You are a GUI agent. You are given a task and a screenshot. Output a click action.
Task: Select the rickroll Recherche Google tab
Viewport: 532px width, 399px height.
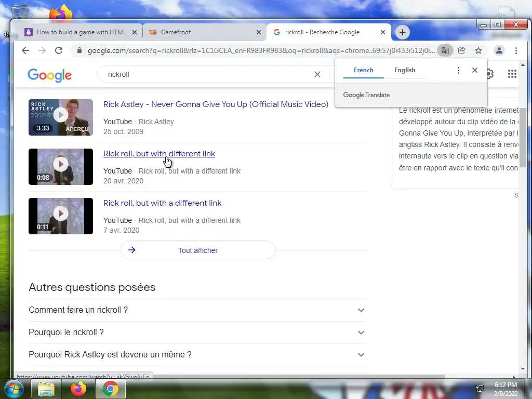point(328,32)
